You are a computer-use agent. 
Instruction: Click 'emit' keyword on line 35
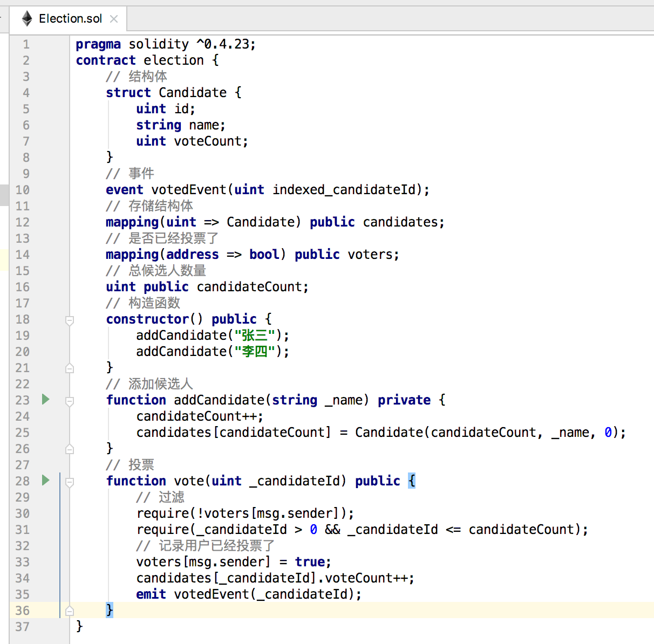[x=151, y=594]
